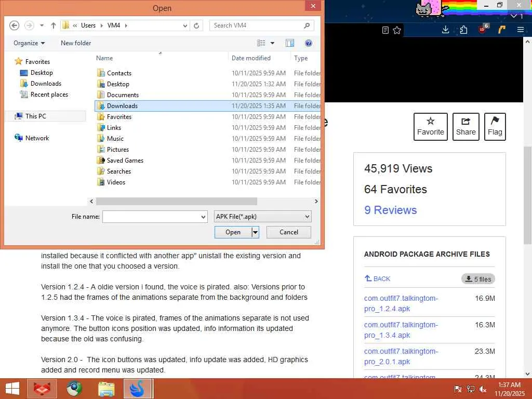Click the Action Center flag tray icon
532x399 pixels.
(x=458, y=389)
